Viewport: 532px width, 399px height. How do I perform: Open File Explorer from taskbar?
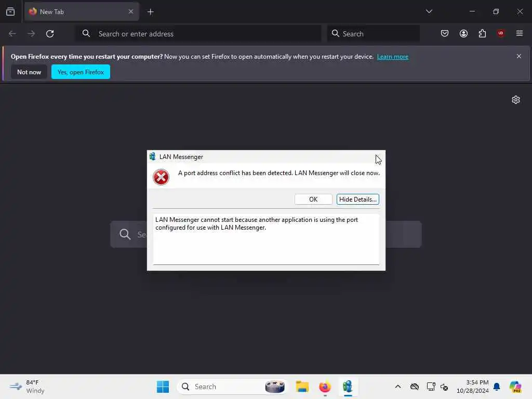click(x=302, y=387)
